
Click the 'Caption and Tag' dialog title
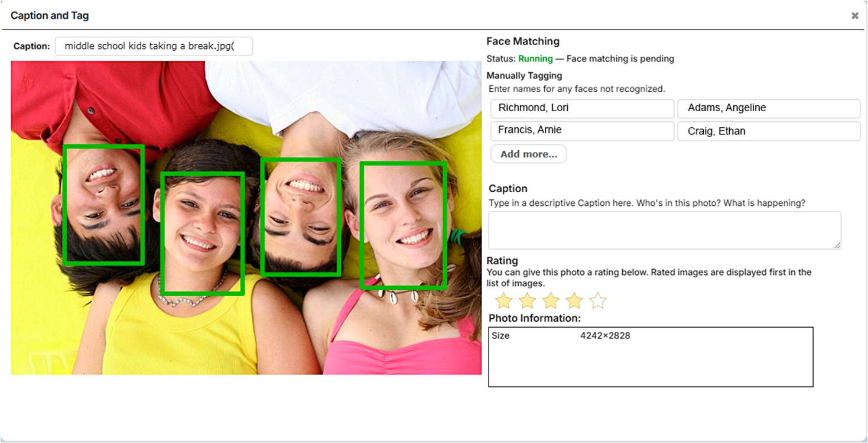(x=50, y=15)
